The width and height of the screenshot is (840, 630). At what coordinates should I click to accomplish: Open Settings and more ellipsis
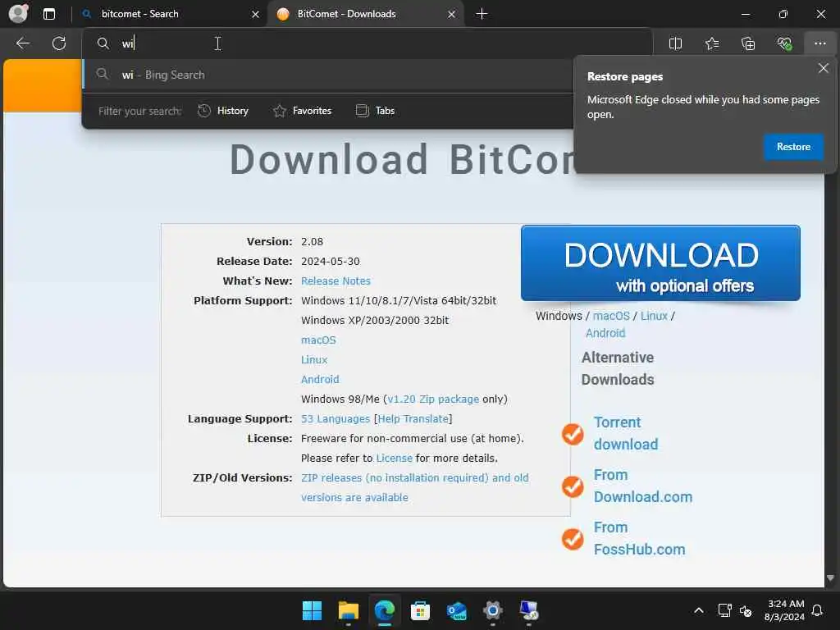coord(820,44)
